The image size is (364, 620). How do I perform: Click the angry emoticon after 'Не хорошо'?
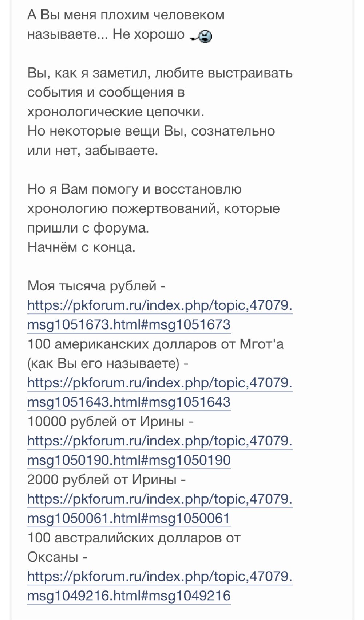(x=201, y=36)
